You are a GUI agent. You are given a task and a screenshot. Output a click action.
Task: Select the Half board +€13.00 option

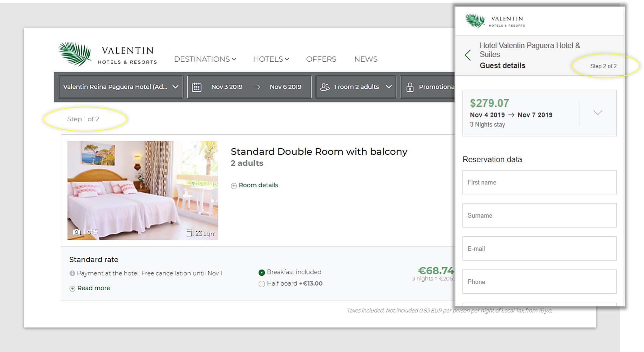pyautogui.click(x=262, y=284)
